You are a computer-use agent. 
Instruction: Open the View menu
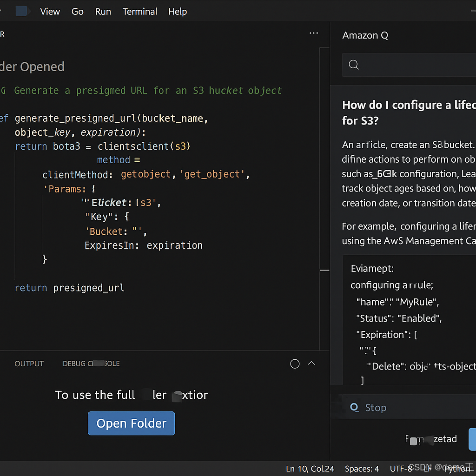[x=50, y=12]
